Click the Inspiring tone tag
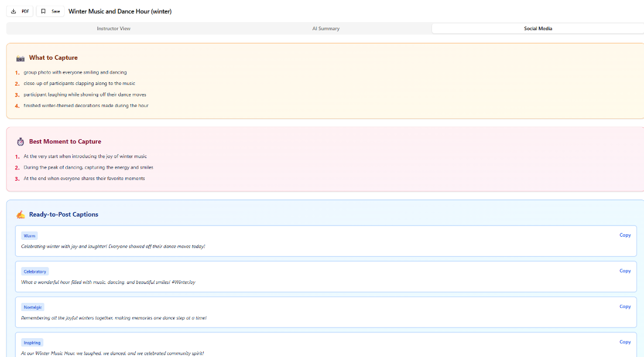Image resolution: width=644 pixels, height=357 pixels. [32, 343]
